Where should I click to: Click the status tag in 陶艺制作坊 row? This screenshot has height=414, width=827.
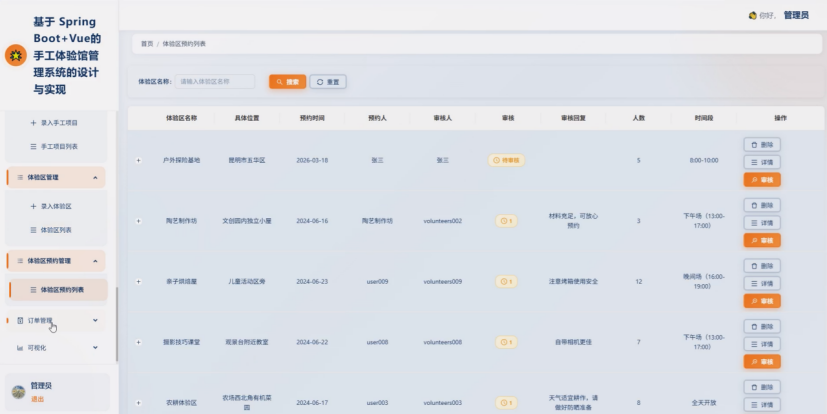click(506, 221)
